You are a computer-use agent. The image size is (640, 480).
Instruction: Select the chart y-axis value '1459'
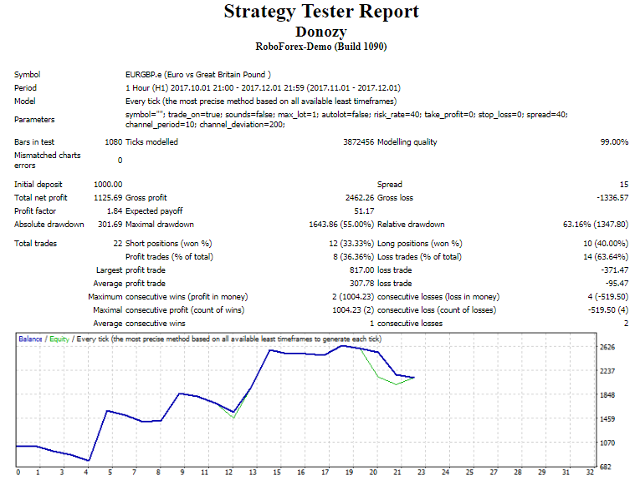click(607, 419)
